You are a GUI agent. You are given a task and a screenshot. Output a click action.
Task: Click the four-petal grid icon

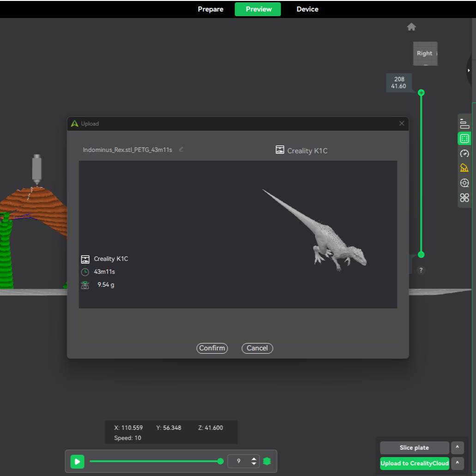(x=464, y=198)
